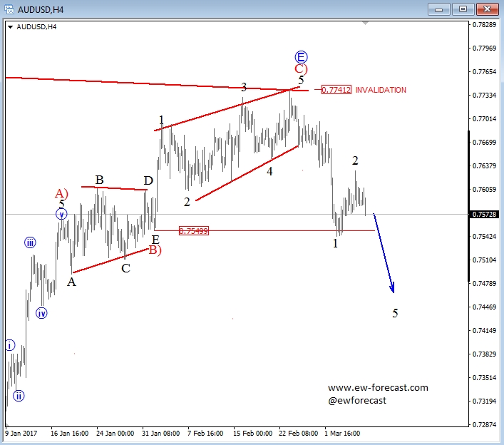This screenshot has width=504, height=445.
Task: Click the chart window icon in title bar
Action: (x=9, y=9)
